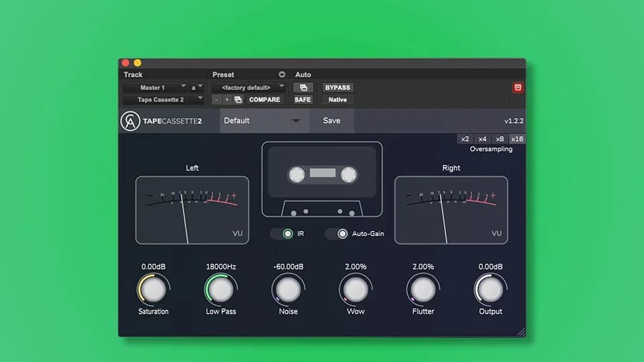Click the Low Pass value 18000Hz
Image resolution: width=644 pixels, height=362 pixels.
click(221, 267)
